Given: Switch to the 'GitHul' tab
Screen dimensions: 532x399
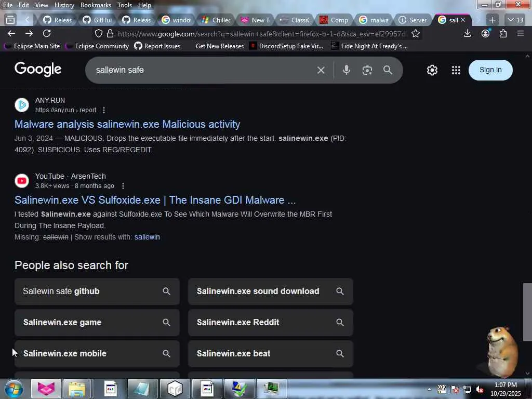Looking at the screenshot, I should click(98, 20).
